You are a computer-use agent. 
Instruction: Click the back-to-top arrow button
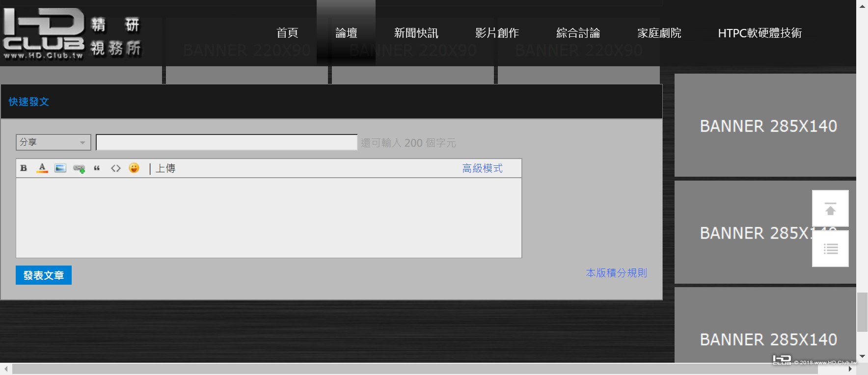coord(830,209)
